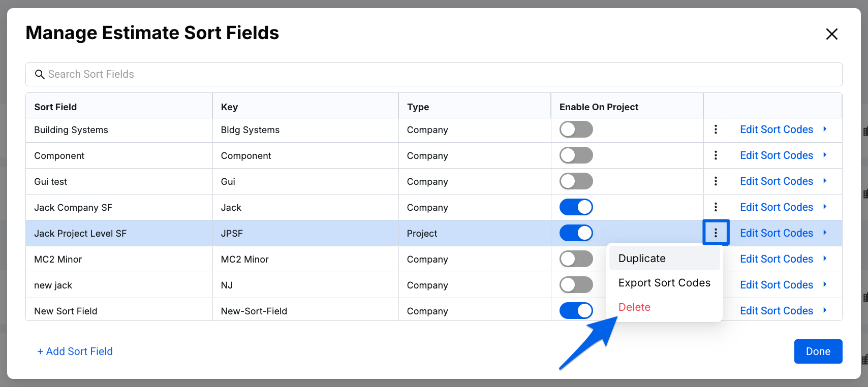Image resolution: width=868 pixels, height=387 pixels.
Task: Enable the Gui test project toggle
Action: click(576, 181)
